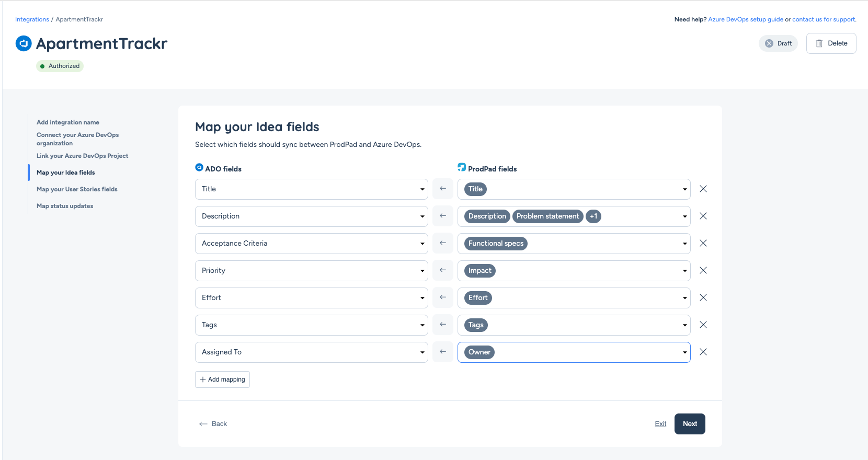Remove the Tags mapping row

[x=703, y=325]
